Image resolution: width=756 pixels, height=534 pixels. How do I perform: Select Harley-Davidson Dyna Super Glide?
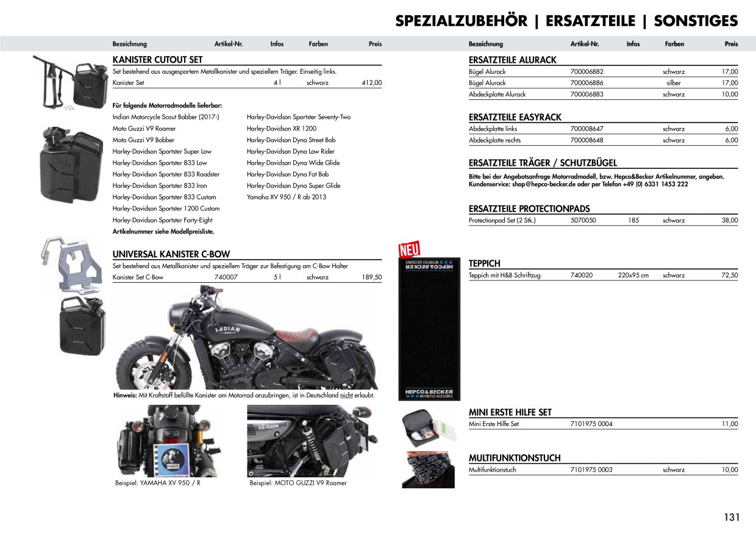coord(294,186)
